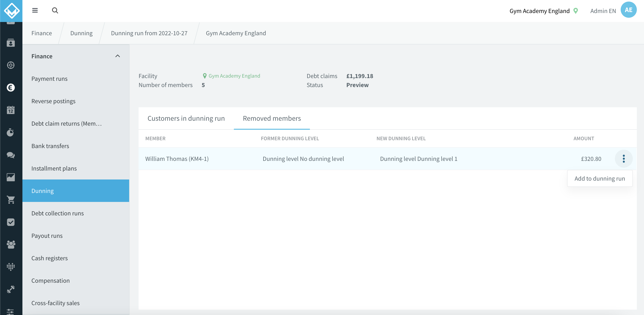Open Payment runs in Finance menu

[76, 79]
